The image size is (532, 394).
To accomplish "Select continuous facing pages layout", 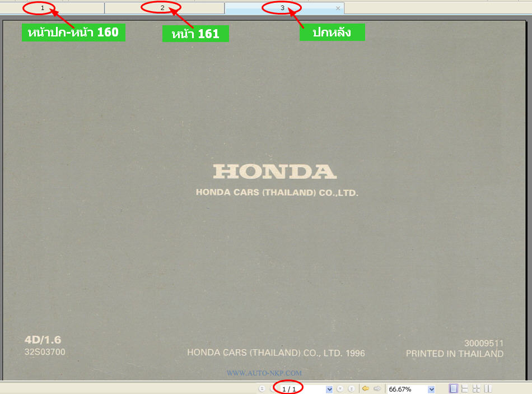I will pos(477,388).
